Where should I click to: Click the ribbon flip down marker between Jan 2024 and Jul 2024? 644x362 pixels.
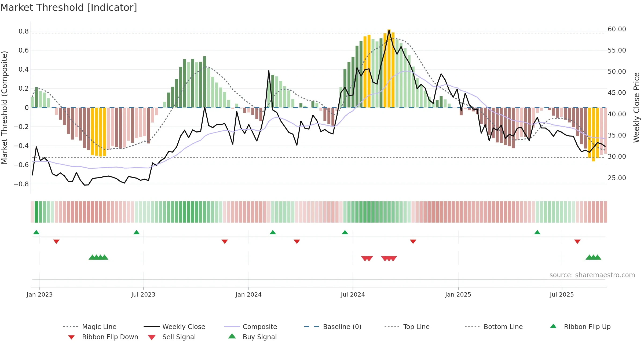[297, 242]
